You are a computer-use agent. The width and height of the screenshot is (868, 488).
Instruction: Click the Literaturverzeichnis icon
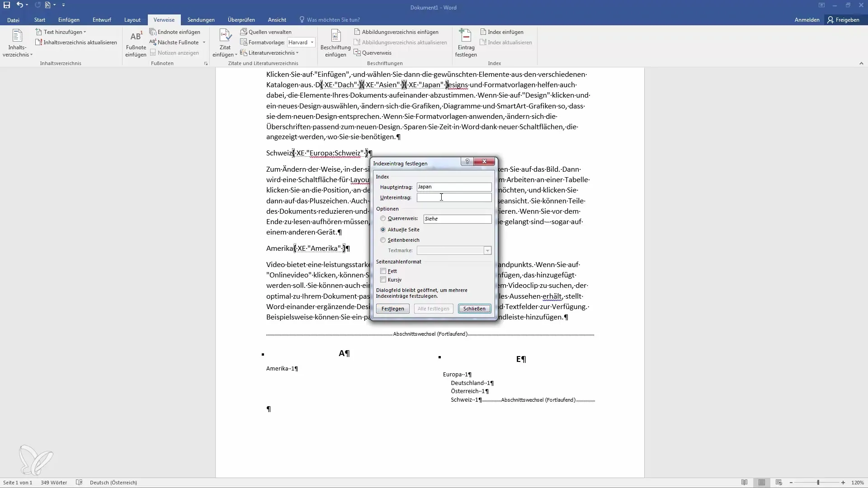[244, 53]
